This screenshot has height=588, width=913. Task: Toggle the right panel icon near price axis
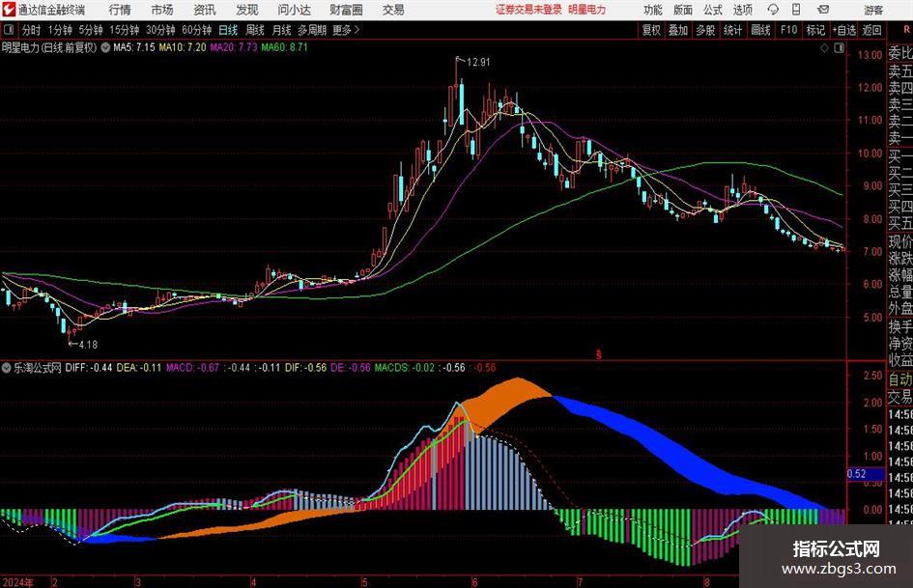(839, 48)
